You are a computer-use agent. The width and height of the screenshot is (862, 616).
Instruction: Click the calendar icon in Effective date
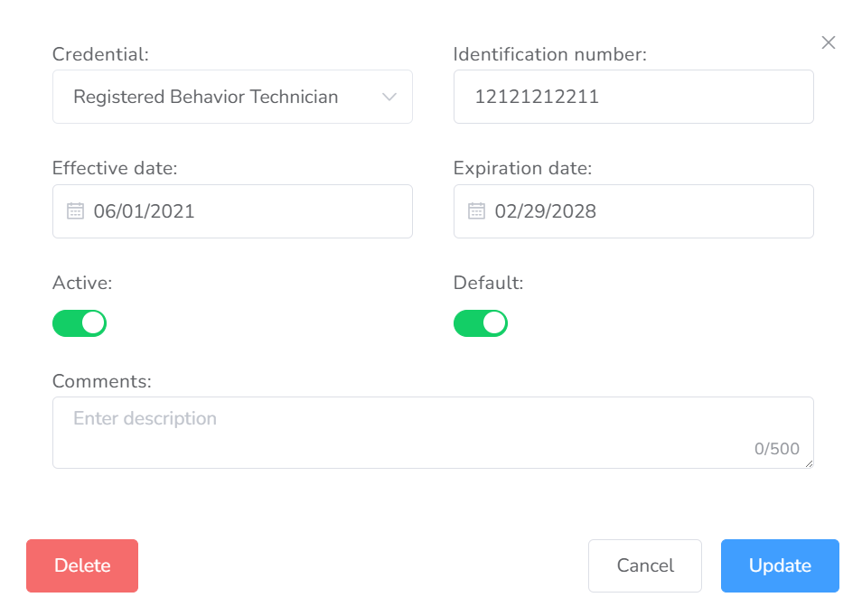[76, 211]
